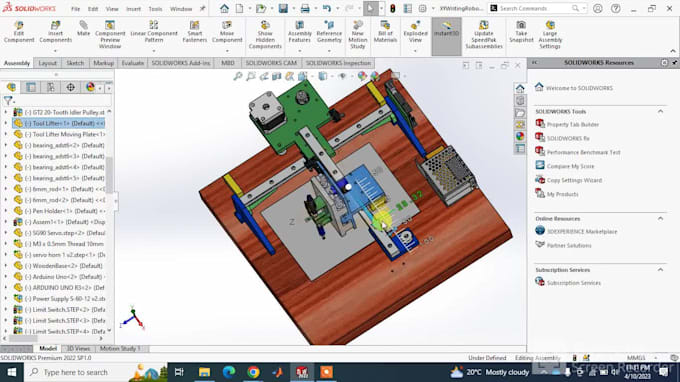This screenshot has width=680, height=382.
Task: Open Copy Settings Wizard link
Action: pyautogui.click(x=574, y=180)
